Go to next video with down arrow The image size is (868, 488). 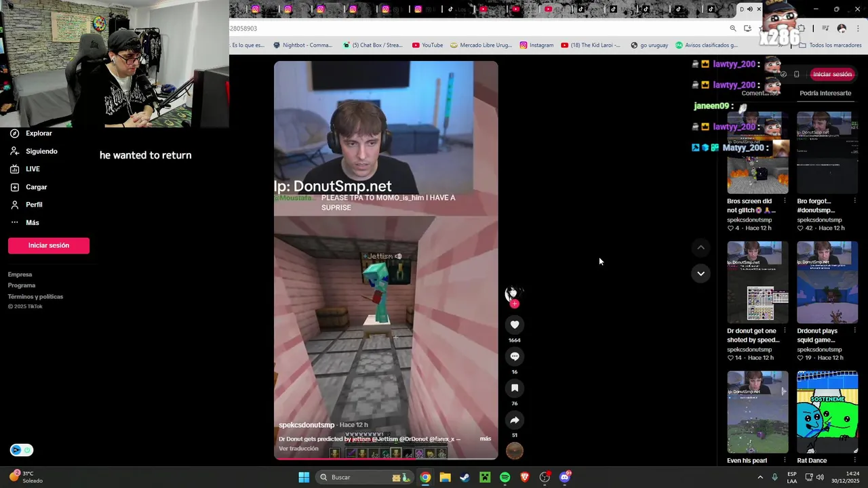click(x=701, y=274)
